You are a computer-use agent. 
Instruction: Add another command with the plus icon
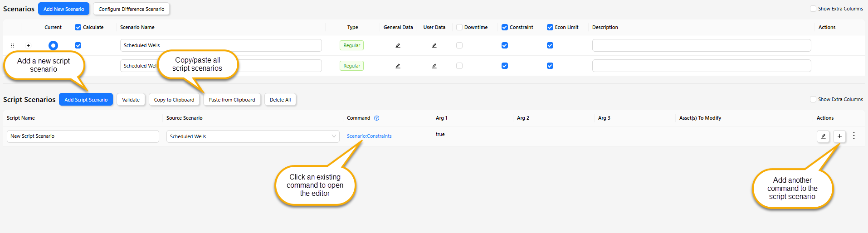pos(839,136)
